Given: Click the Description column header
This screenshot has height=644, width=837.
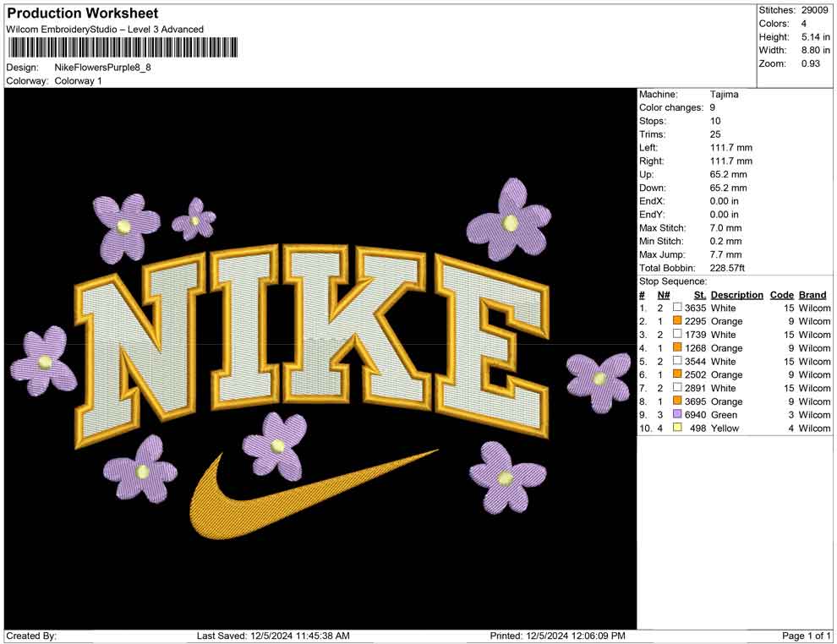Looking at the screenshot, I should tap(736, 294).
